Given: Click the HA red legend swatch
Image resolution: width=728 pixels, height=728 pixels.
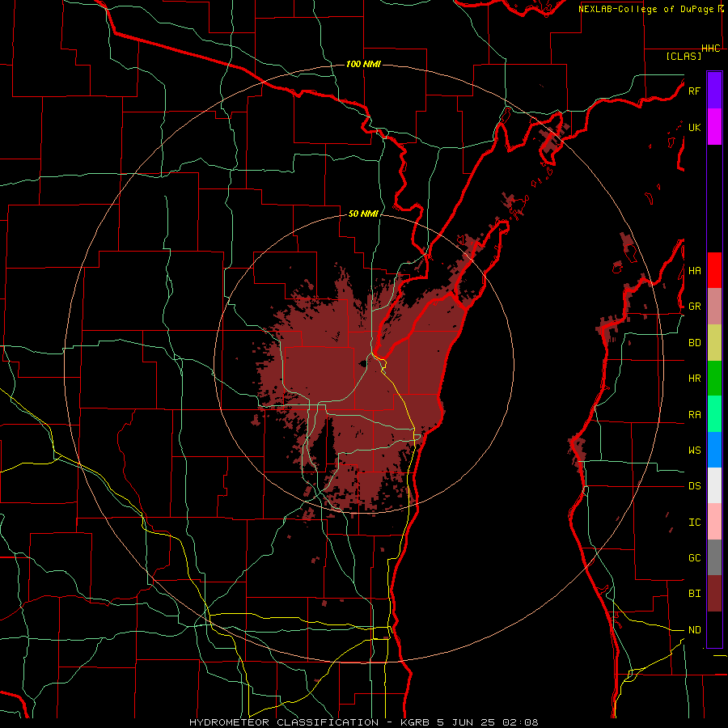Looking at the screenshot, I should 714,270.
